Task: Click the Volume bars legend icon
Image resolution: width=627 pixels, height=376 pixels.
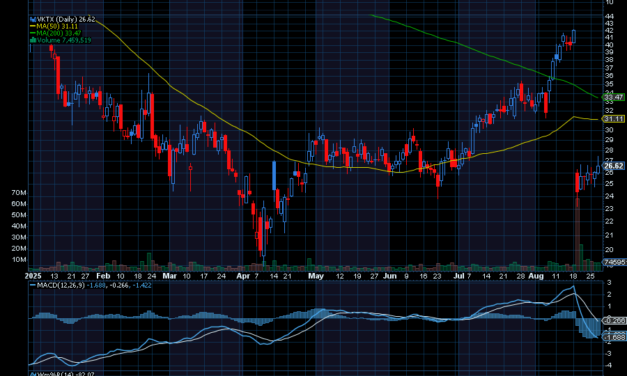Action: (x=33, y=40)
